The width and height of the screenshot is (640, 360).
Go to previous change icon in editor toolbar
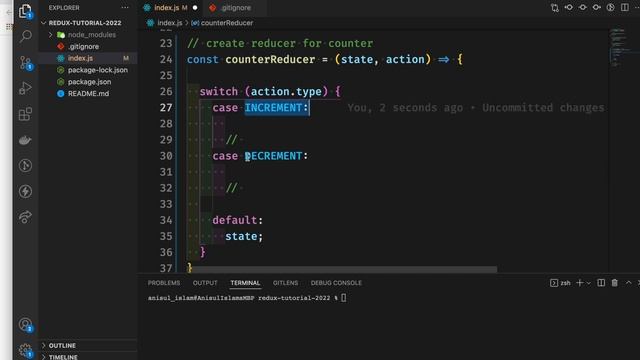coord(569,7)
